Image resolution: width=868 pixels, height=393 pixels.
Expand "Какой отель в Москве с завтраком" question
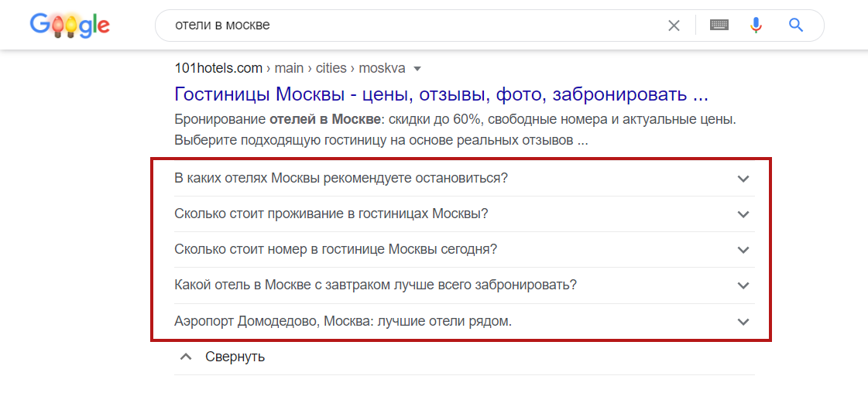[376, 285]
